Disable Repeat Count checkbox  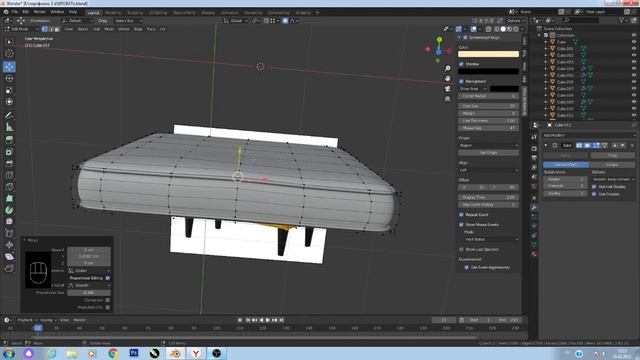click(461, 215)
